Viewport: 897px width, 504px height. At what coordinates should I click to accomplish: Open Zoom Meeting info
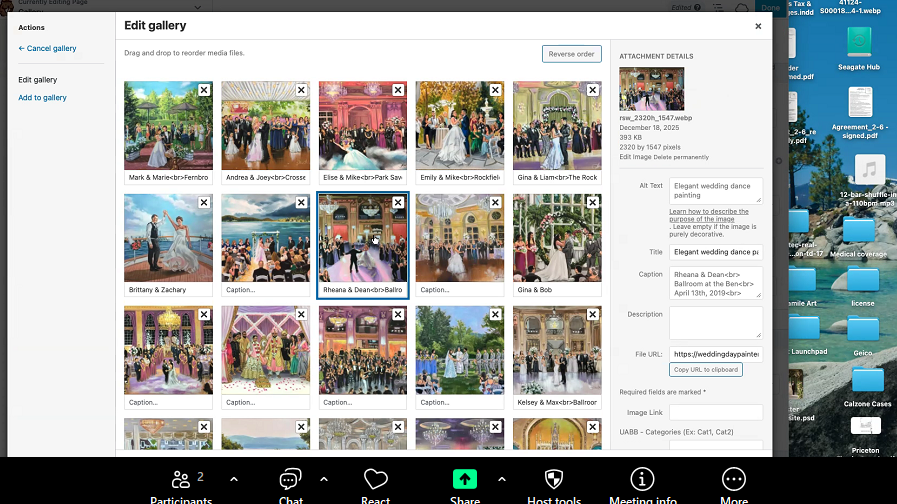[x=642, y=480]
